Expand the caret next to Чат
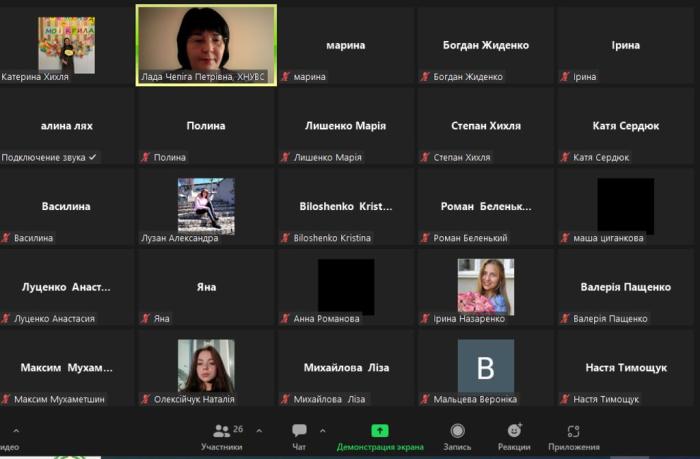 pyautogui.click(x=322, y=431)
